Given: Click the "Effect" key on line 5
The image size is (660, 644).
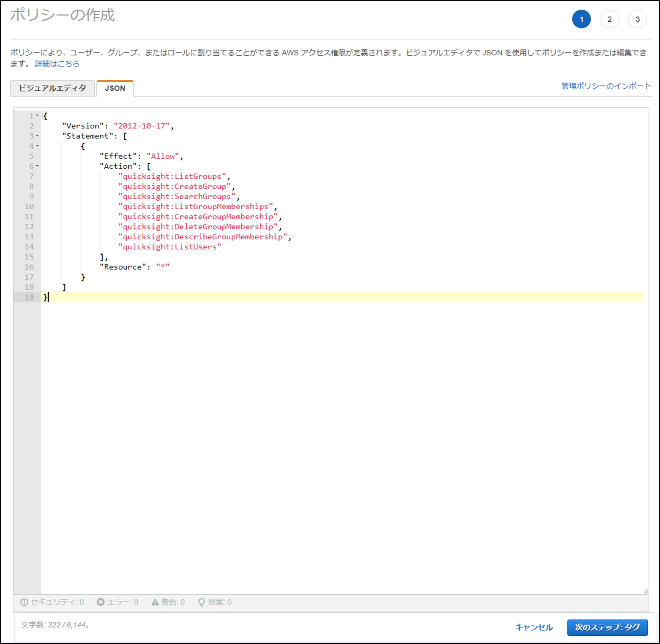Looking at the screenshot, I should pos(118,156).
